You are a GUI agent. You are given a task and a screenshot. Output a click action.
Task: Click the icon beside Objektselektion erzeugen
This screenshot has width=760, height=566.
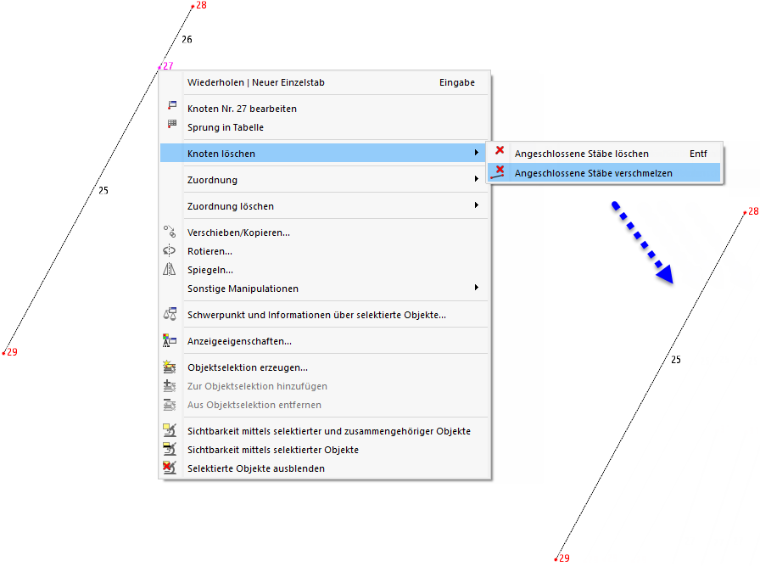pos(170,367)
